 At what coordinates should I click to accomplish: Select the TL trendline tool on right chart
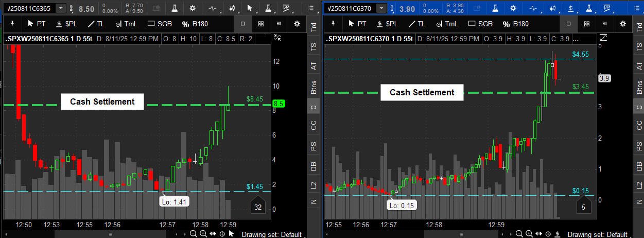416,24
